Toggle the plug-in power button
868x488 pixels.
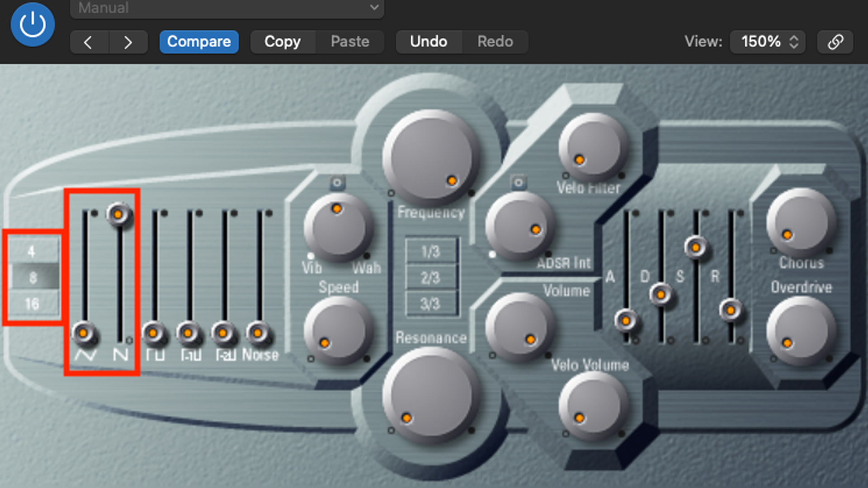[x=33, y=24]
